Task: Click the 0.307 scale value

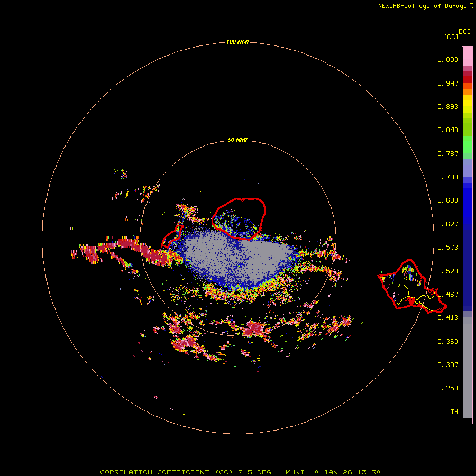Action: click(448, 365)
